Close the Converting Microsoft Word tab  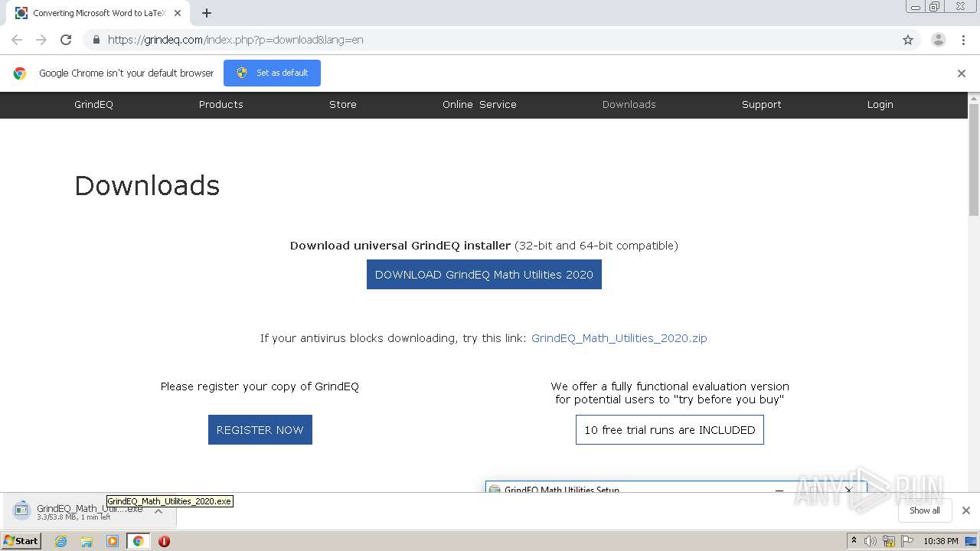(178, 13)
